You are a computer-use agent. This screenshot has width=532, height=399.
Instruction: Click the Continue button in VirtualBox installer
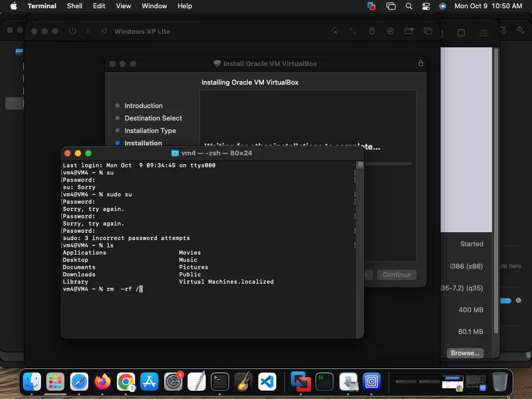tap(396, 274)
